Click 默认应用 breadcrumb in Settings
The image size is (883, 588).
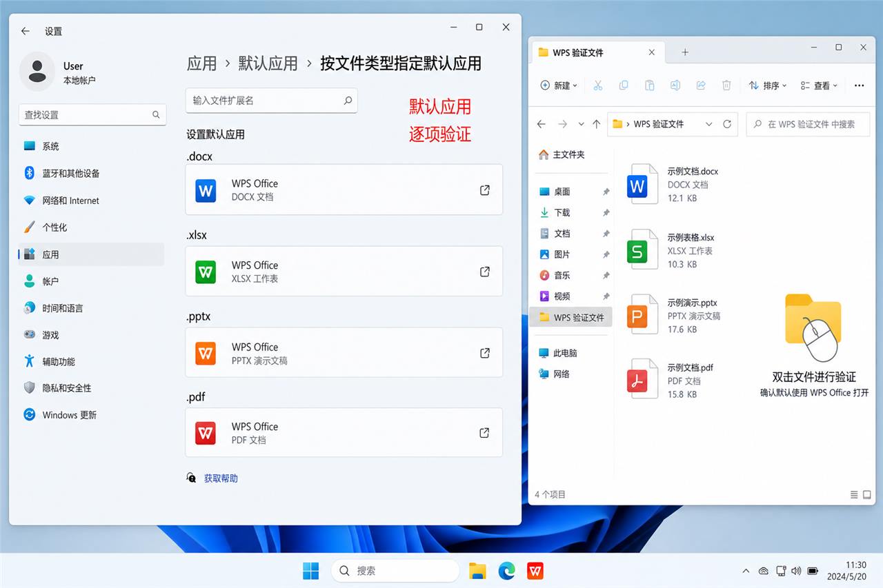point(268,63)
